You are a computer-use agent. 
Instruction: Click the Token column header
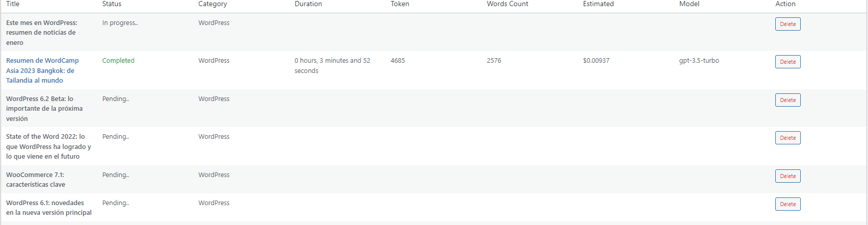tap(400, 4)
